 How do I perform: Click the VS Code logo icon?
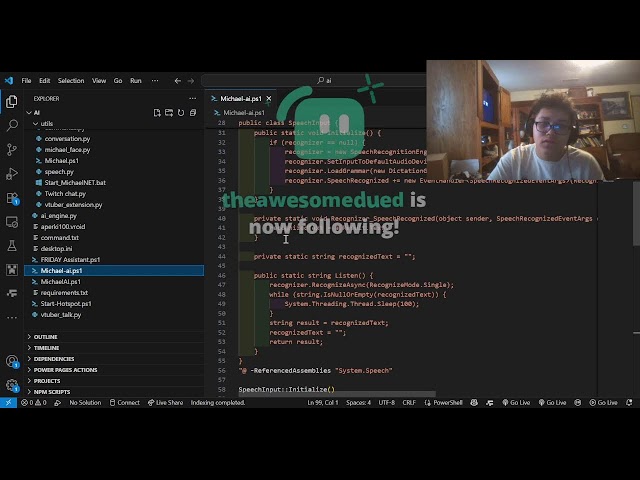tap(9, 81)
